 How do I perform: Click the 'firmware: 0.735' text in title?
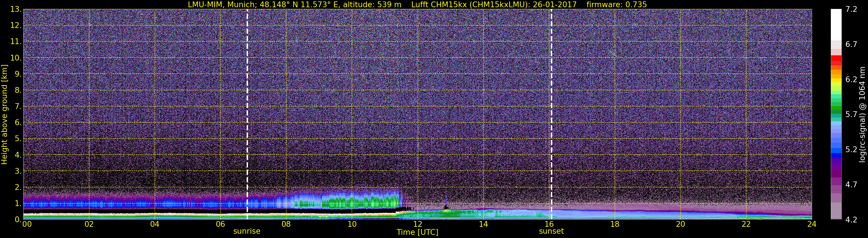617,4
